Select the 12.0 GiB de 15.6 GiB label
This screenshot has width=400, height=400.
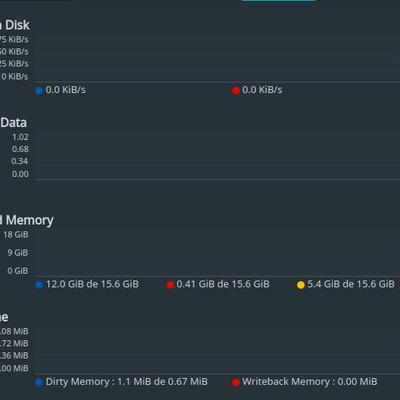click(92, 284)
